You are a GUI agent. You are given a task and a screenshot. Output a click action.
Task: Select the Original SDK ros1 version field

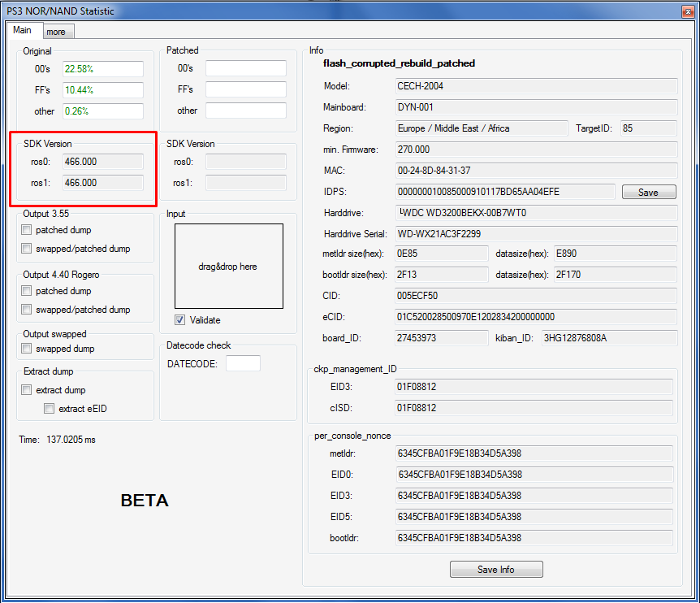pyautogui.click(x=103, y=183)
